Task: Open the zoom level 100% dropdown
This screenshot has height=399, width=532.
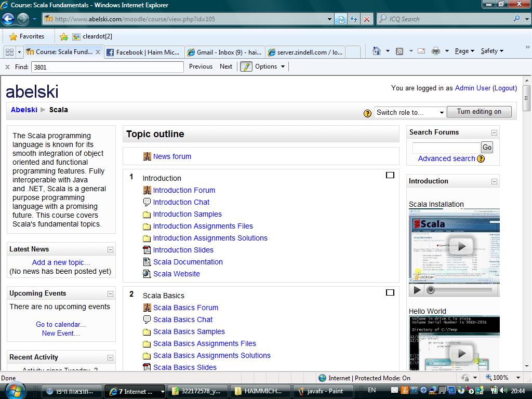Action: (518, 378)
